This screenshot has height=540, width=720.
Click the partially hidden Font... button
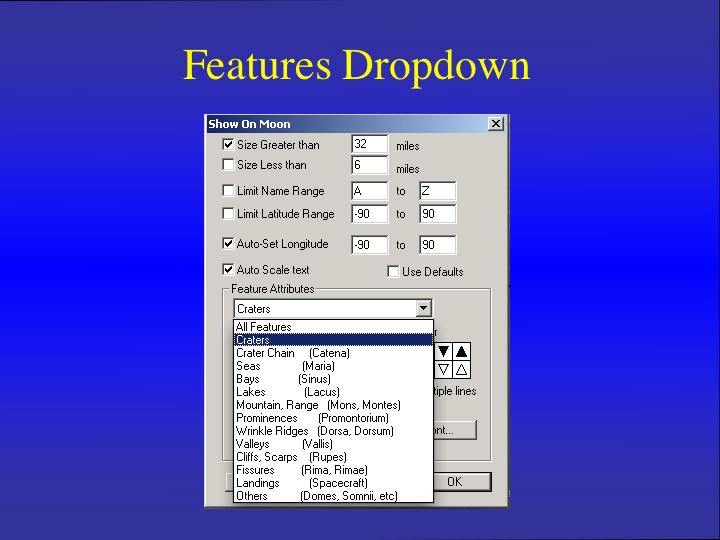point(455,430)
